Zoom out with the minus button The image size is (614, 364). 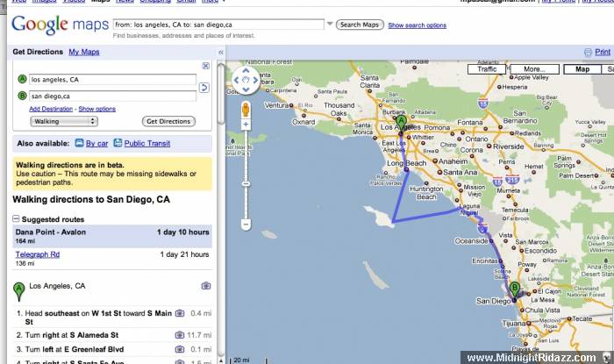tap(246, 225)
